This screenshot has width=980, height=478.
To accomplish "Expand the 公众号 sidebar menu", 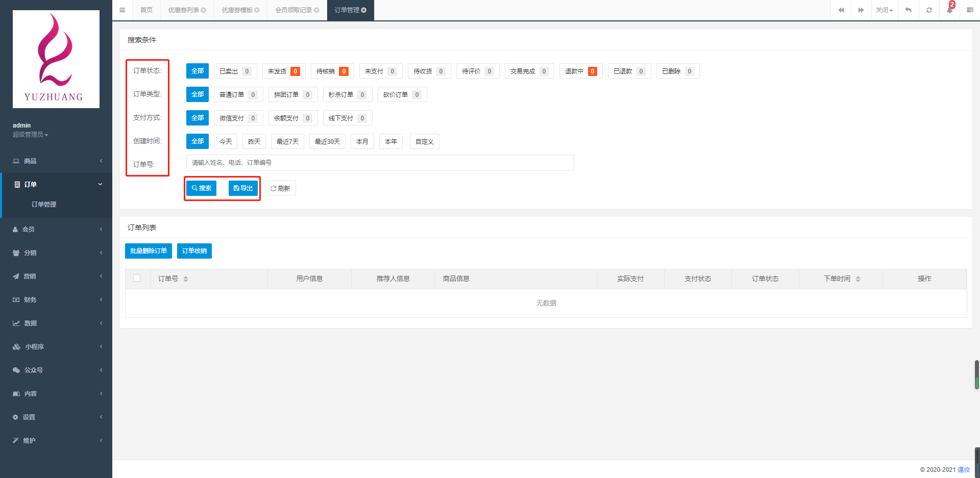I will [56, 370].
